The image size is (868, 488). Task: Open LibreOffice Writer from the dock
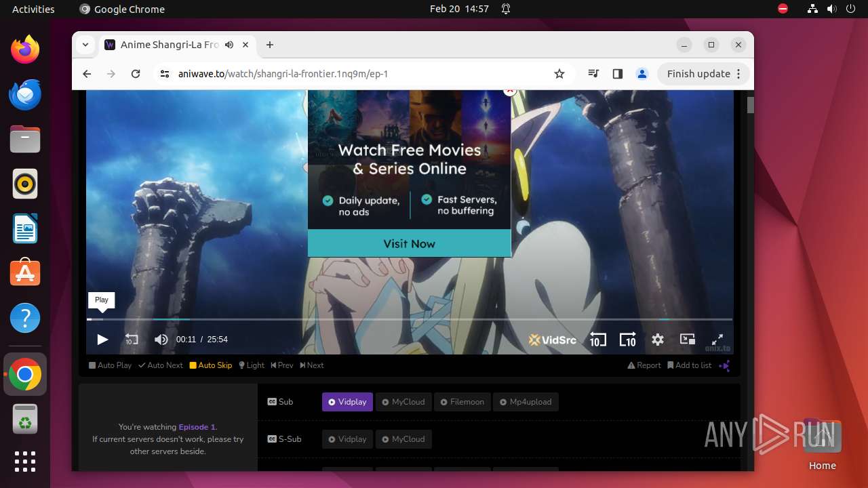pos(25,228)
